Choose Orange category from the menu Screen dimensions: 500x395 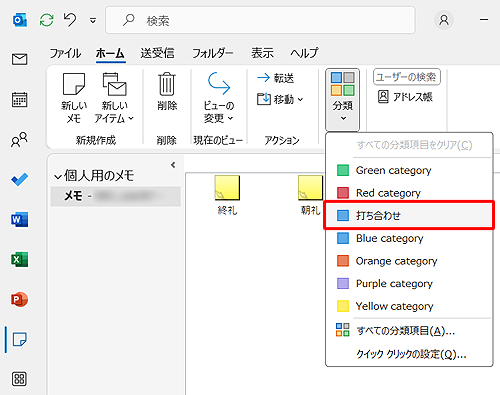click(x=409, y=261)
